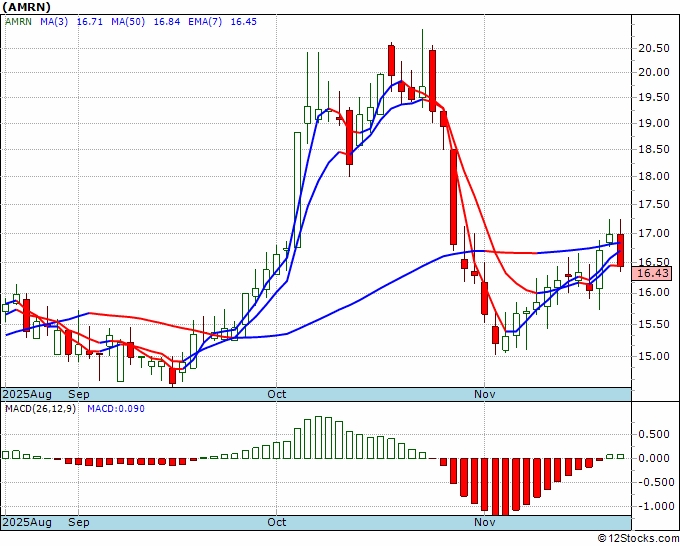680x546 pixels.
Task: Click the last red candlestick near 16.43
Action: [x=621, y=250]
